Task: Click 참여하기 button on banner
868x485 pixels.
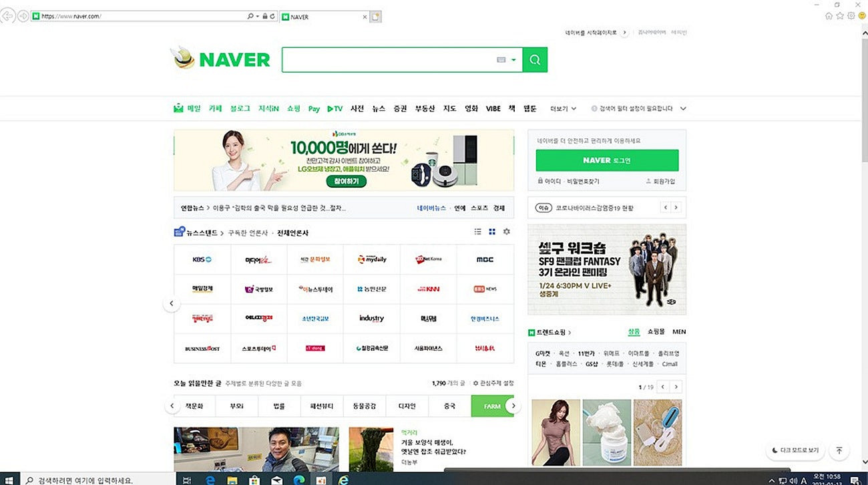Action: point(346,181)
